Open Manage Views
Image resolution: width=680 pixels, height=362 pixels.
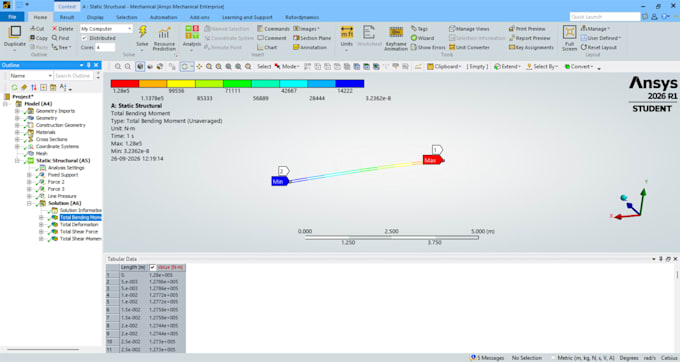(x=469, y=29)
